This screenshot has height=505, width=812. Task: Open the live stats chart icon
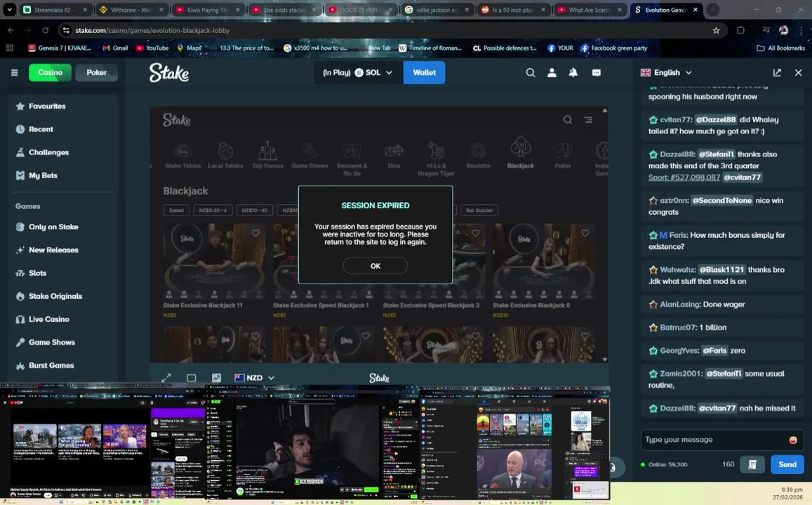(216, 378)
